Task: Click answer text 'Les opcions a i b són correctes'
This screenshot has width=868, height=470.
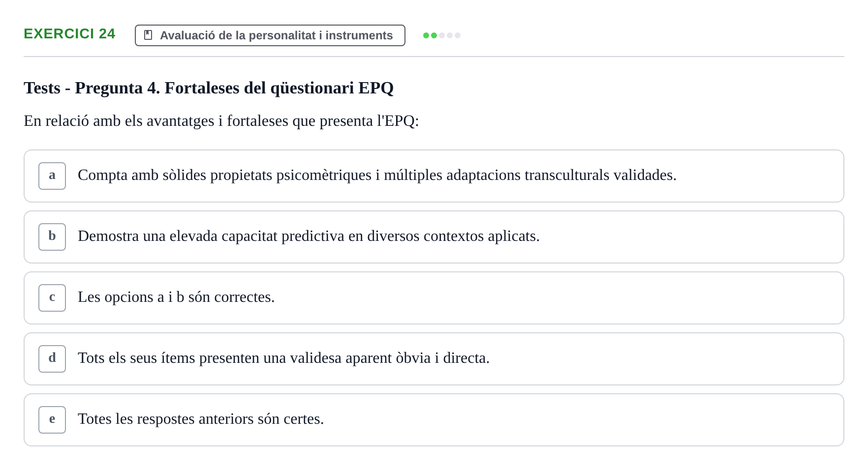Action: [x=176, y=297]
